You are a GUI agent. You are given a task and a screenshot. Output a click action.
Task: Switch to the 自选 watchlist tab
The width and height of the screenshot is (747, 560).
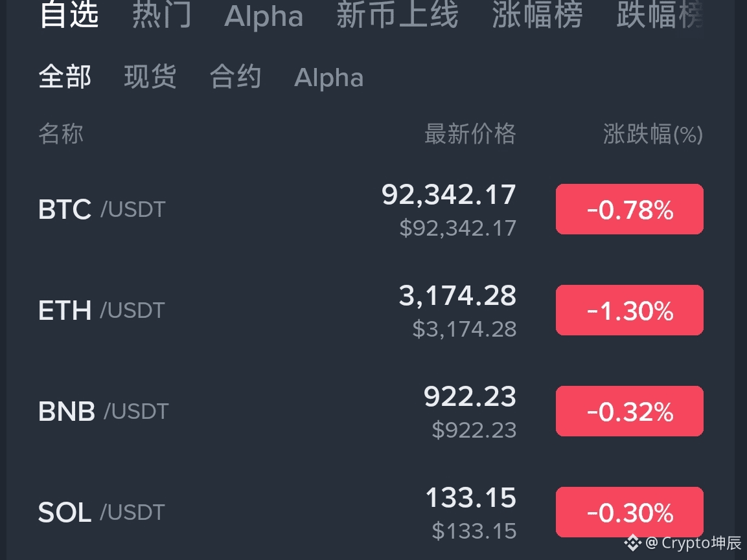click(69, 16)
